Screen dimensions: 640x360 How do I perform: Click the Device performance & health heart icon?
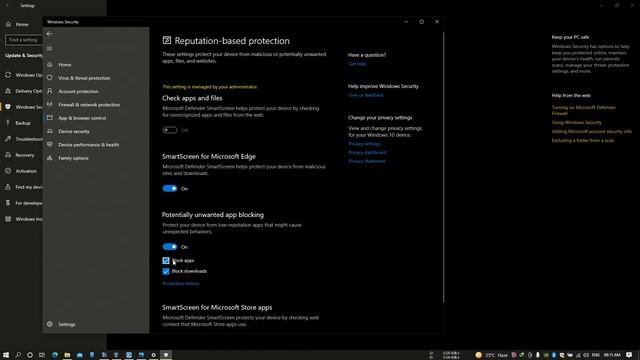50,144
